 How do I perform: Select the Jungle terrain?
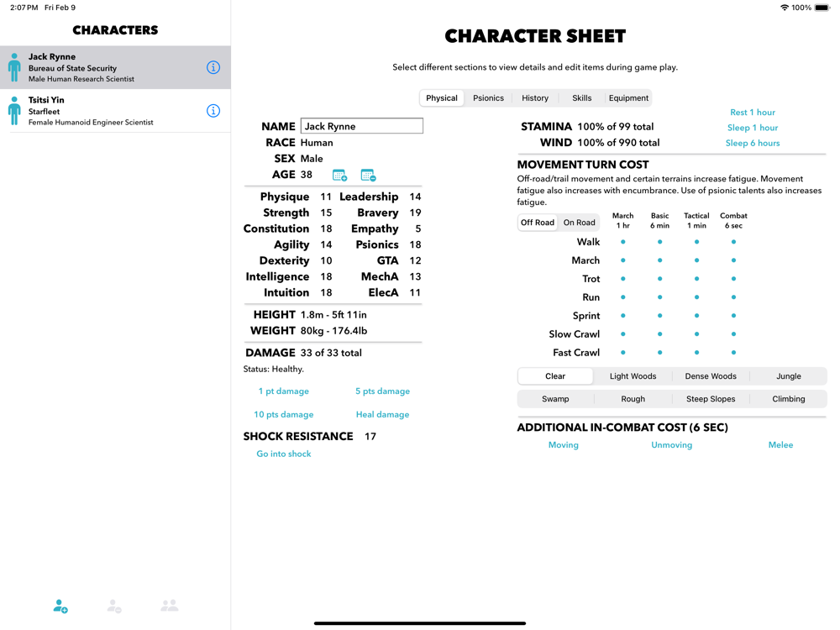tap(789, 376)
